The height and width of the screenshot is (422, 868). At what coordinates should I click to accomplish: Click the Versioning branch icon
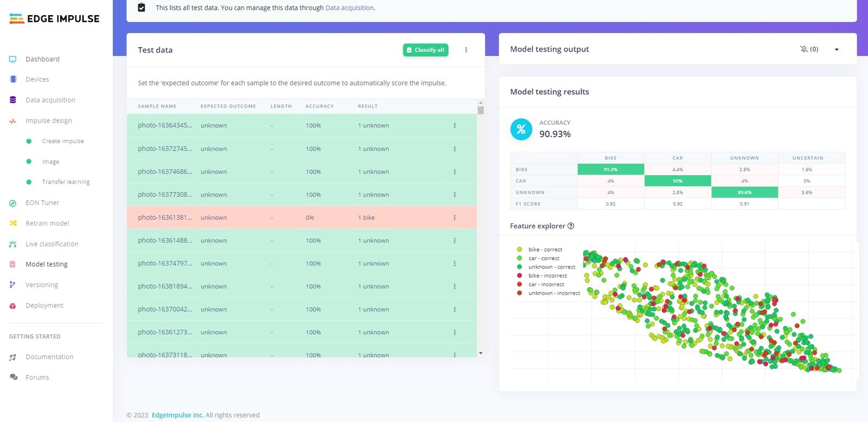(12, 285)
